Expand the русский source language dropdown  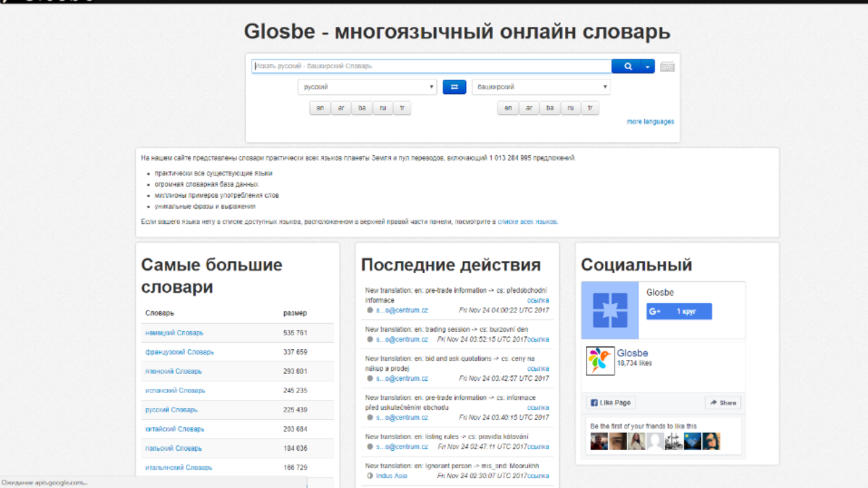coord(367,87)
